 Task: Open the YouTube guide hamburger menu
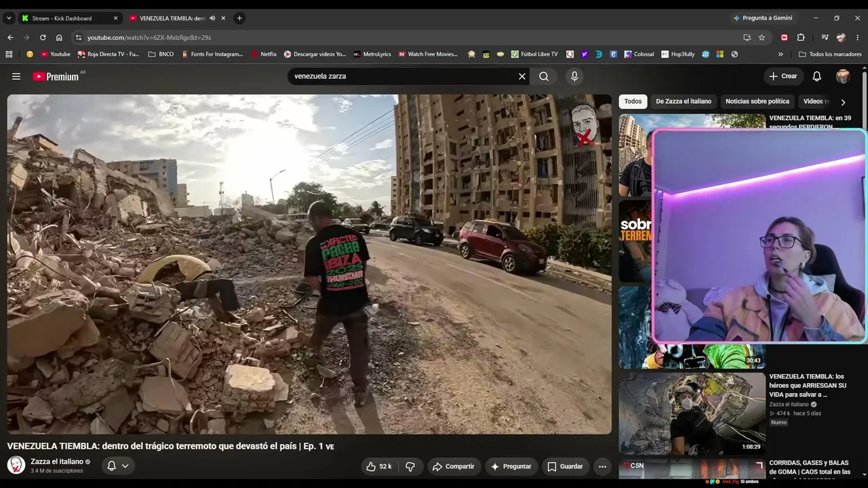click(16, 77)
